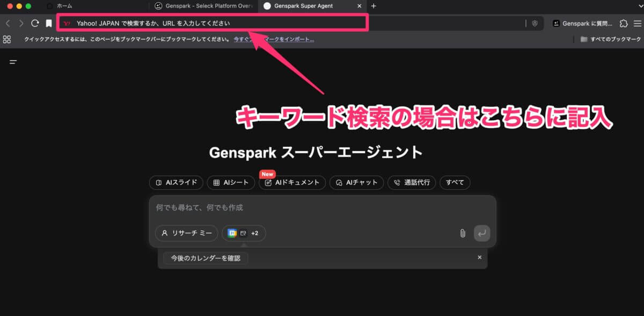Screen dimensions: 644x316
Task: Open the AIスライド tool
Action: pyautogui.click(x=177, y=183)
